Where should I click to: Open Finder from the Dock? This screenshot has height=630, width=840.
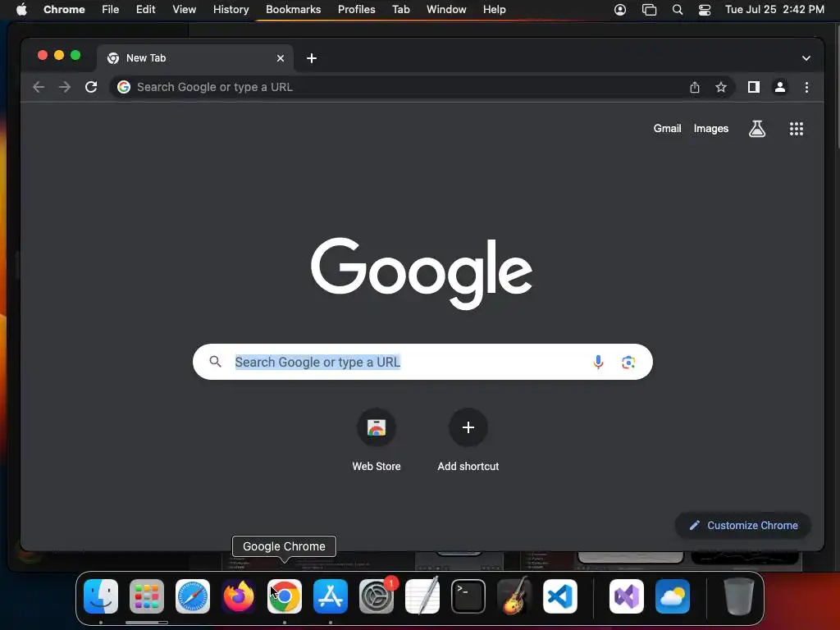pos(101,596)
